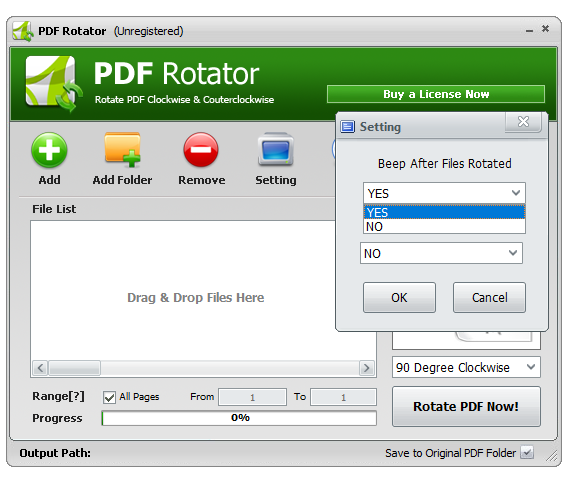Open the 90 Degree Clockwise dropdown
The width and height of the screenshot is (571, 478).
coord(466,367)
